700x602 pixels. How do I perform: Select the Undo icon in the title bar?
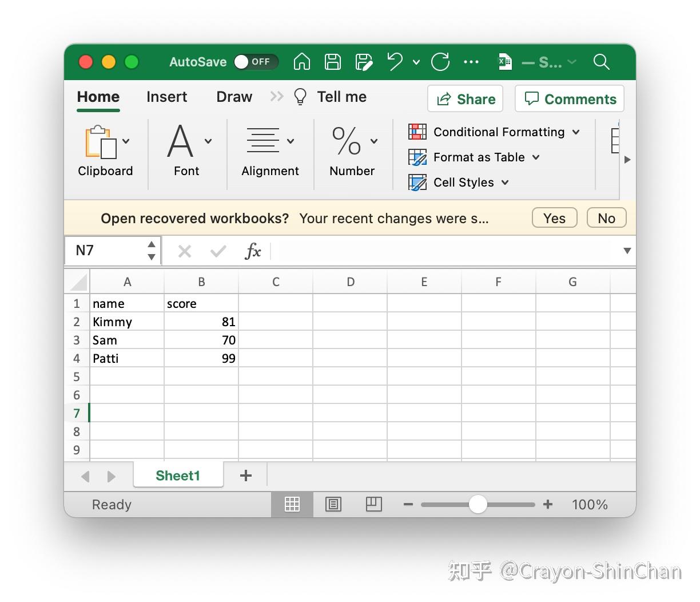tap(394, 62)
